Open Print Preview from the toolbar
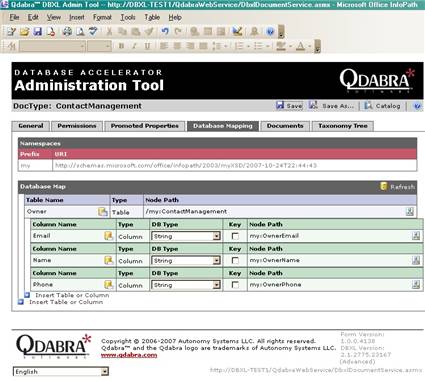Screen dimensions: 425x382 [80, 32]
